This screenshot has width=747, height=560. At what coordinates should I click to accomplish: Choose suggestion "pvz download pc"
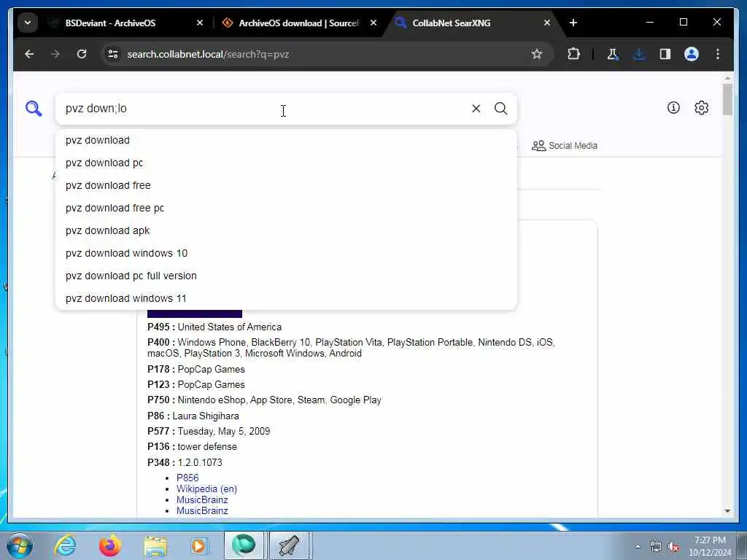pos(286,163)
